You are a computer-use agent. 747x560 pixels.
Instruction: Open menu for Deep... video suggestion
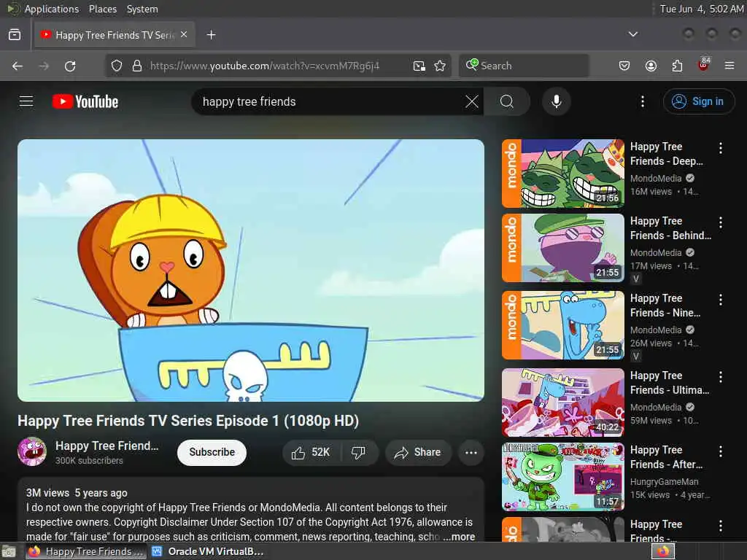point(721,148)
